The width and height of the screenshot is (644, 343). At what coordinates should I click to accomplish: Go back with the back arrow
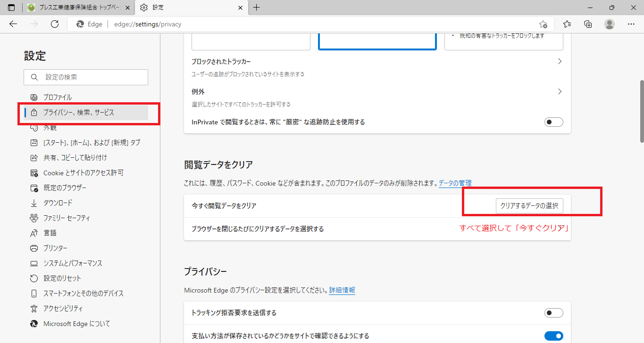(x=13, y=24)
